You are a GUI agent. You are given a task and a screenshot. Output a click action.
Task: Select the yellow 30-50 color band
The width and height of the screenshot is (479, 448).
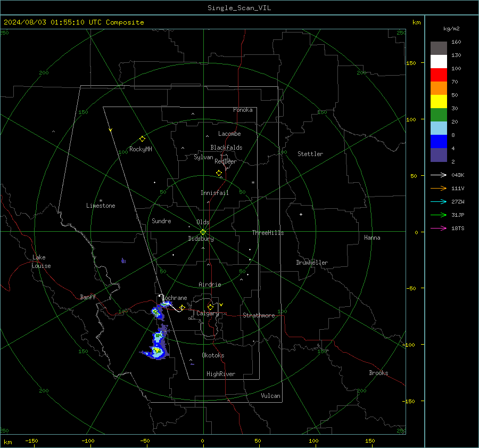coord(439,102)
